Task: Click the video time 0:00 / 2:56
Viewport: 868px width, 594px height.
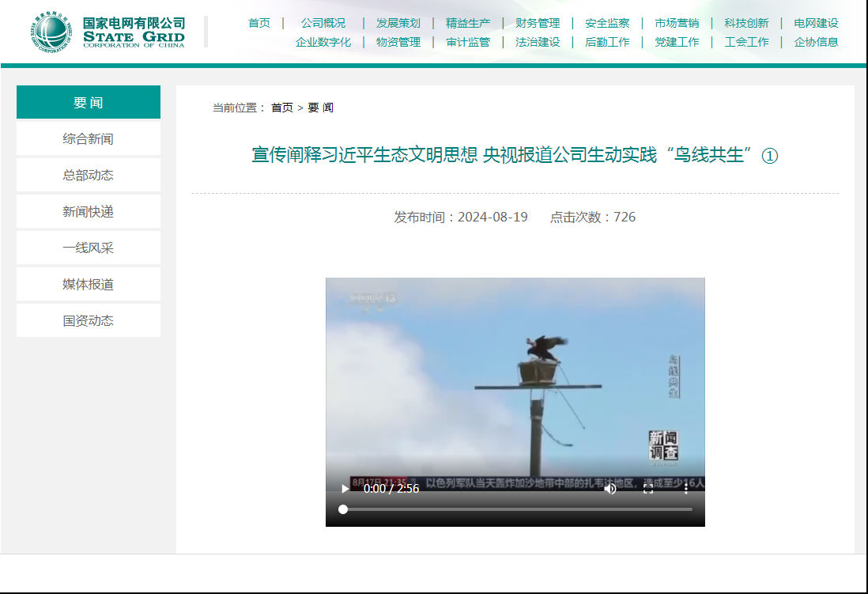Action: tap(391, 488)
